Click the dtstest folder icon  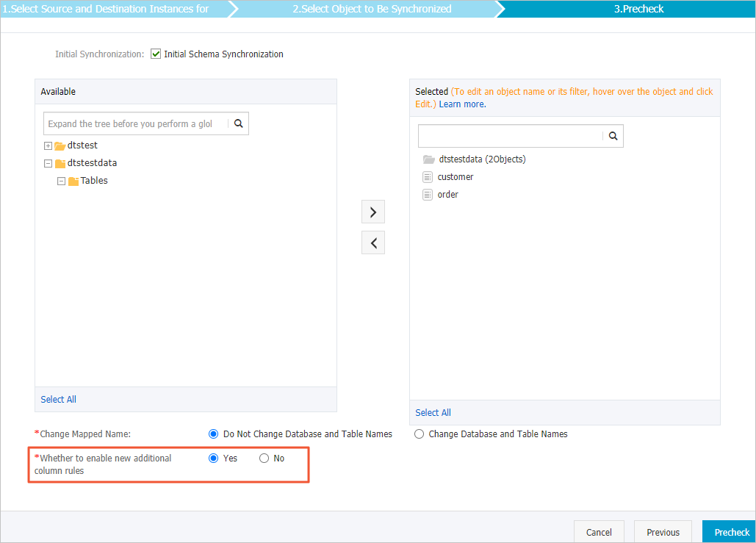(x=60, y=145)
